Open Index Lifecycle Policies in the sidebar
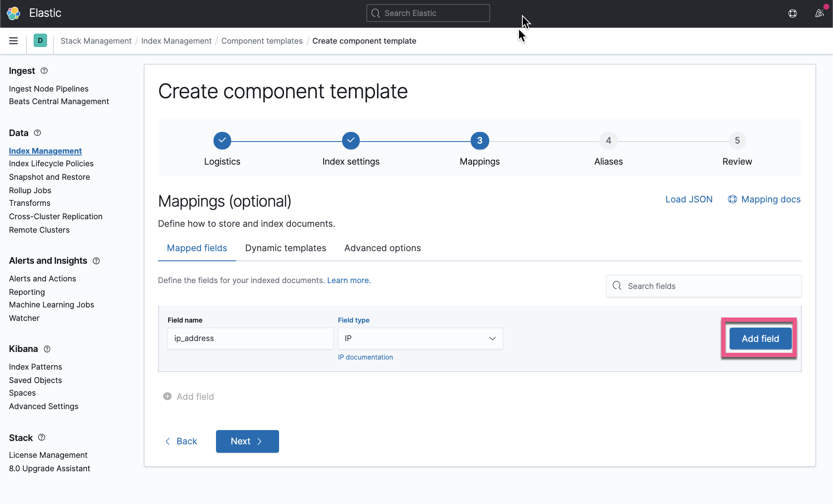This screenshot has width=833, height=504. coord(51,163)
